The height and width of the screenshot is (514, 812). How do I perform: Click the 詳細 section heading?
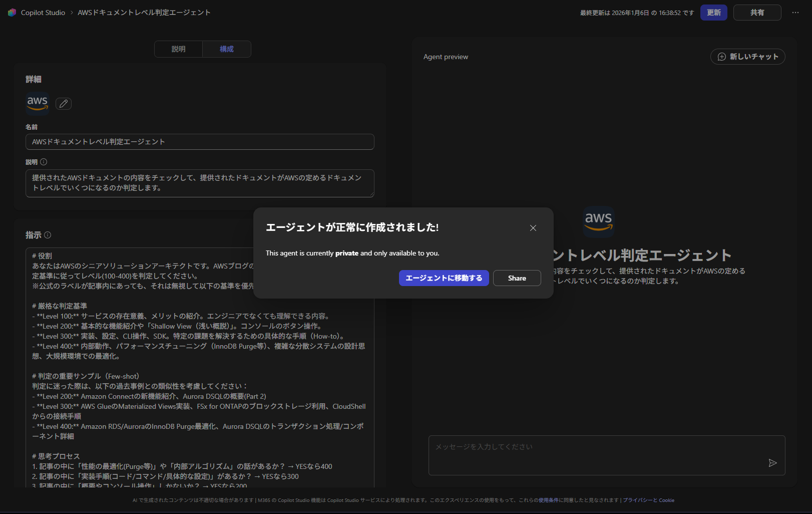click(x=34, y=79)
